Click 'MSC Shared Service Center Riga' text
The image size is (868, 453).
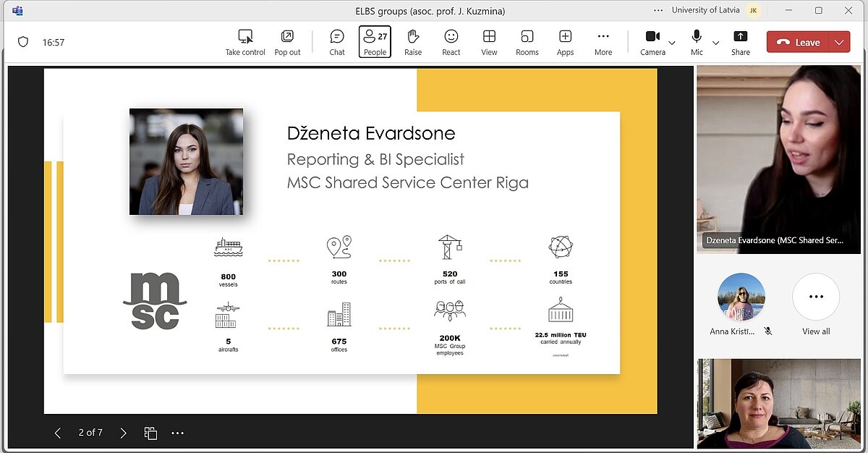[x=408, y=182]
